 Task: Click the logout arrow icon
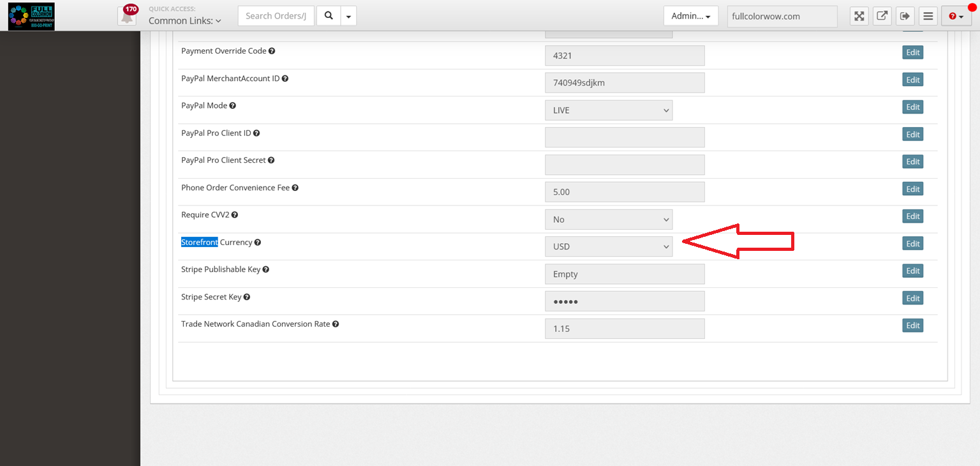point(904,16)
